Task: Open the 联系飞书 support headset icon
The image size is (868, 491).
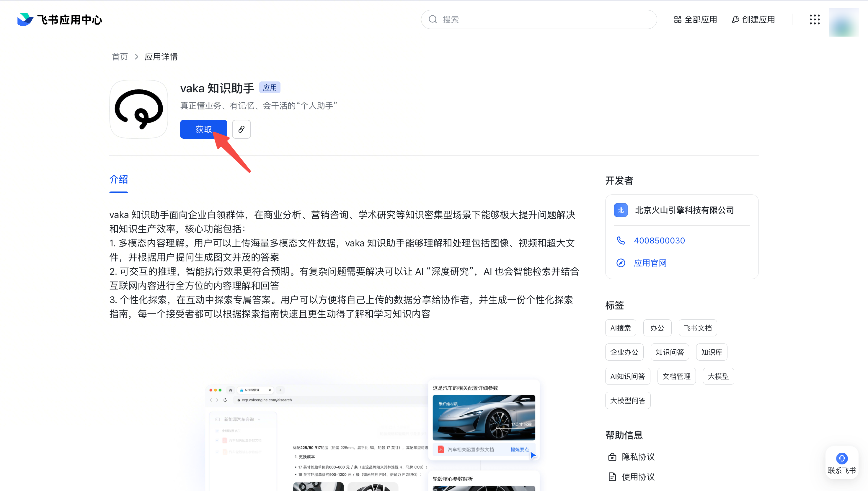Action: point(842,458)
